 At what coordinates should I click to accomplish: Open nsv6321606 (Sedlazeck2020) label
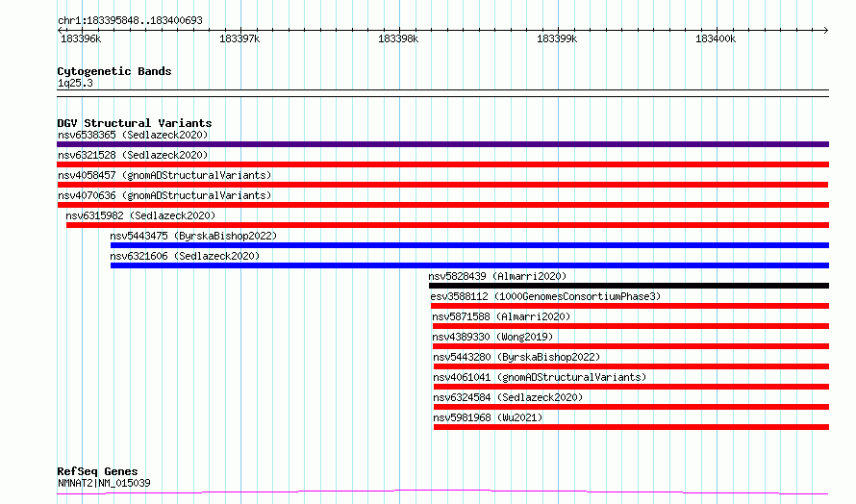[x=185, y=256]
